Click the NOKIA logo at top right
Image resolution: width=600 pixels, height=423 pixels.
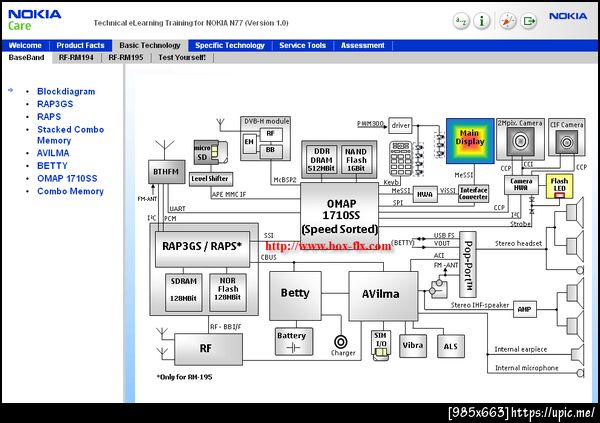click(568, 16)
